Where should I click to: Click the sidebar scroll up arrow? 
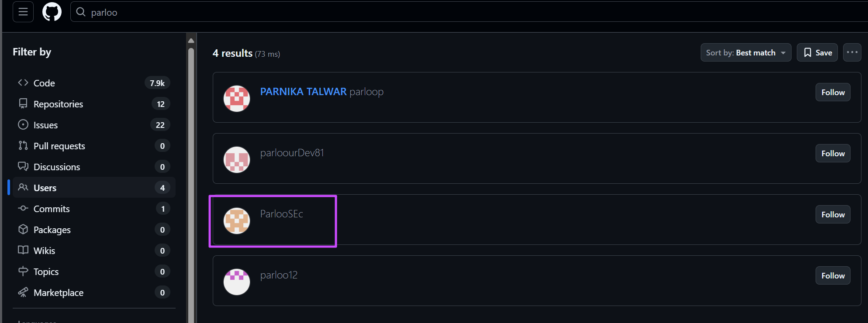[191, 41]
